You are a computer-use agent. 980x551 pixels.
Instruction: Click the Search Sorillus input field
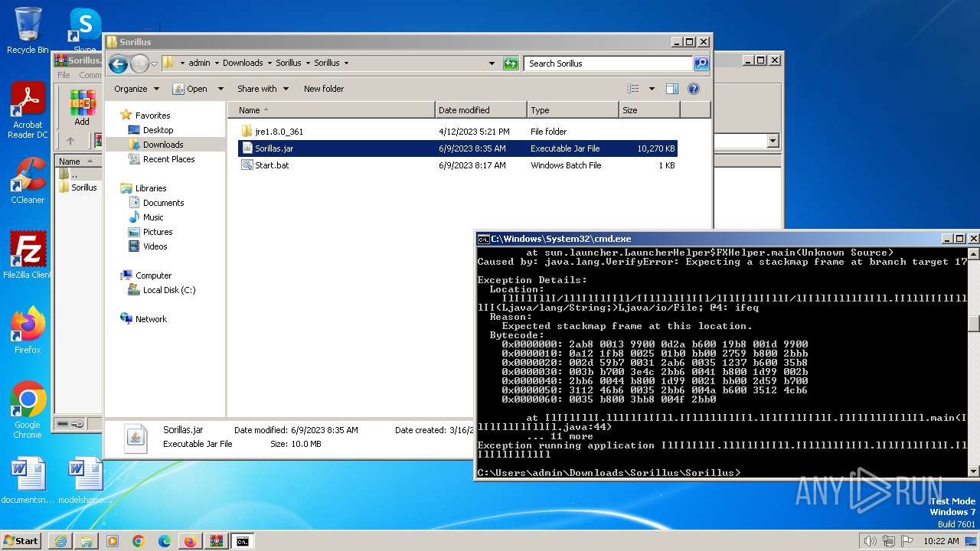point(608,64)
